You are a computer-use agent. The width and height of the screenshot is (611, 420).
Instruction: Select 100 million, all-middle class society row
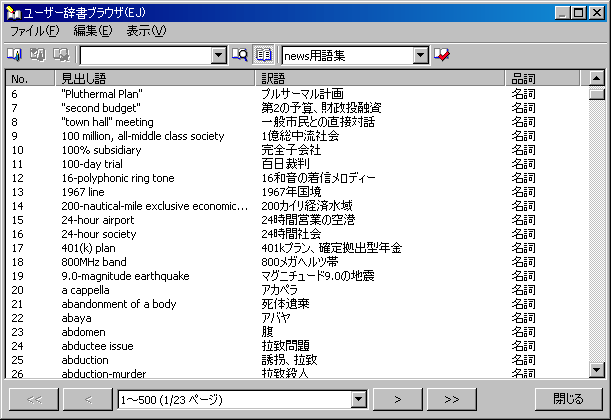[x=297, y=136]
